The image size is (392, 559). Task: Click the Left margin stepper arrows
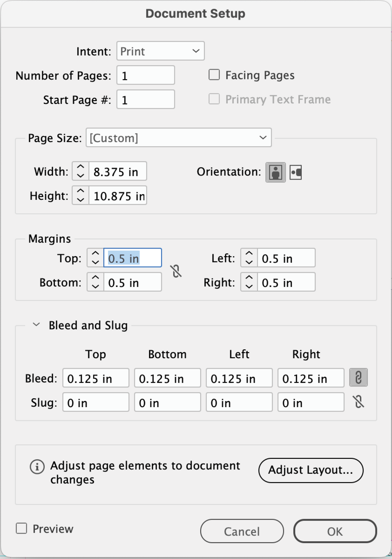point(249,258)
